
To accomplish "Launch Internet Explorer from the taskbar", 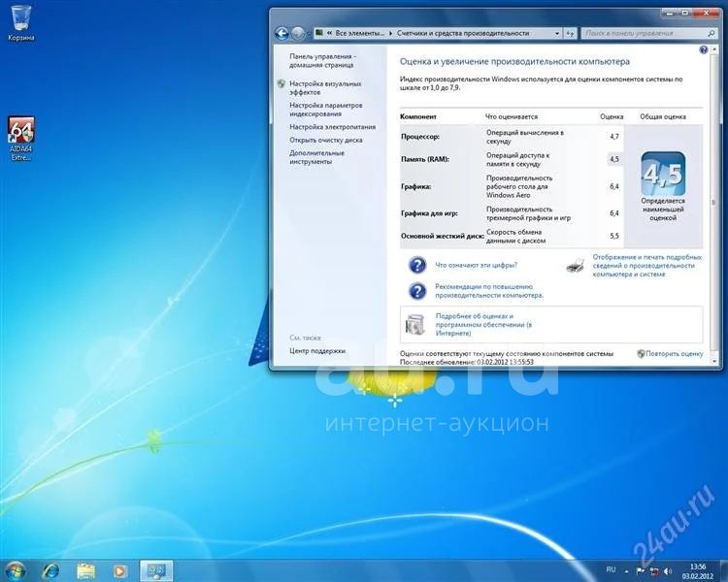I will (x=50, y=571).
